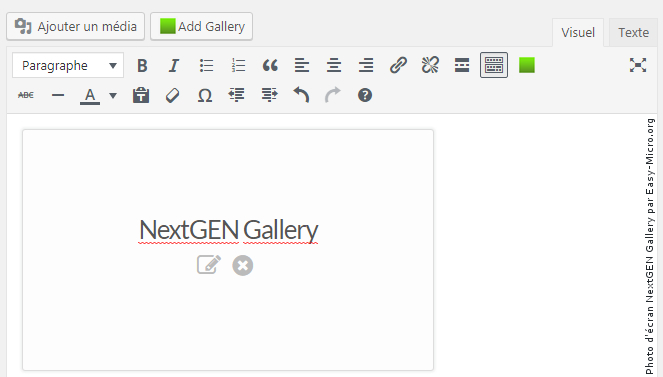663x377 pixels.
Task: Open the special character Omega picker
Action: click(x=205, y=96)
